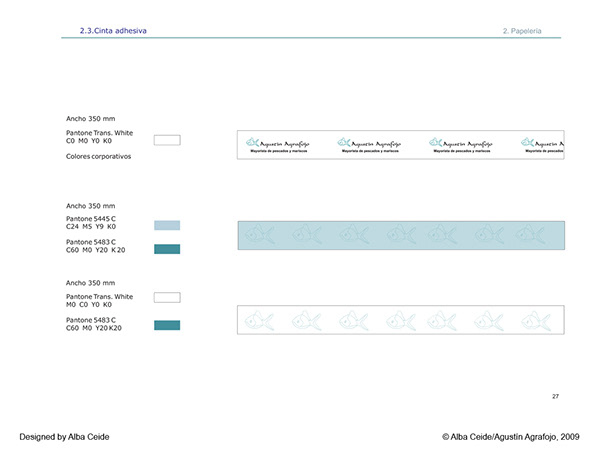
Task: Select the light blue Pantone 5445 C swatch
Action: tap(167, 225)
